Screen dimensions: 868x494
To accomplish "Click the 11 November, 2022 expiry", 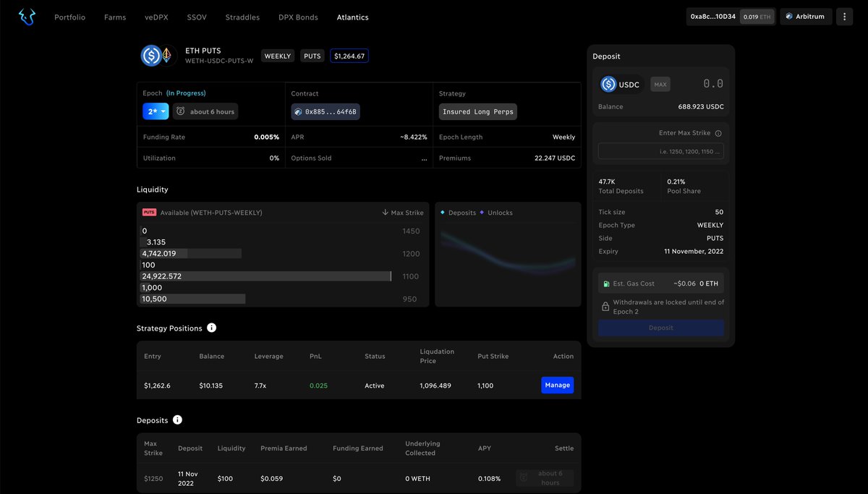I will click(x=694, y=251).
